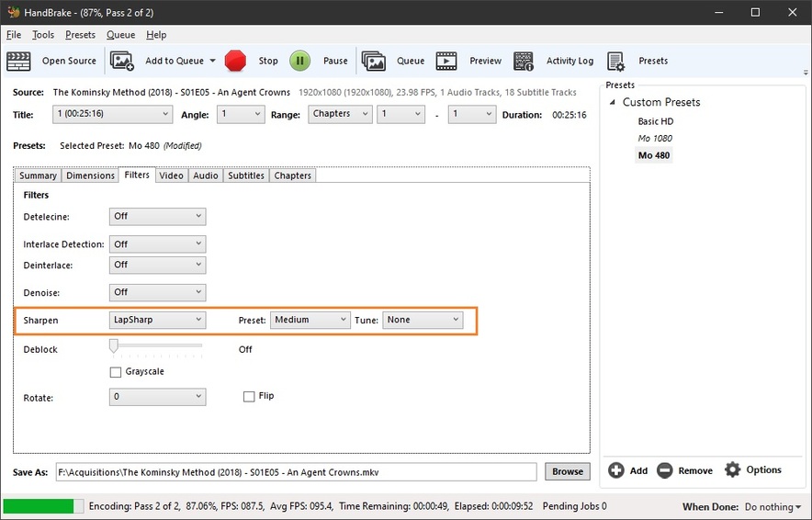Click the Duration value 00:25:16
This screenshot has height=520, width=812.
(x=570, y=115)
